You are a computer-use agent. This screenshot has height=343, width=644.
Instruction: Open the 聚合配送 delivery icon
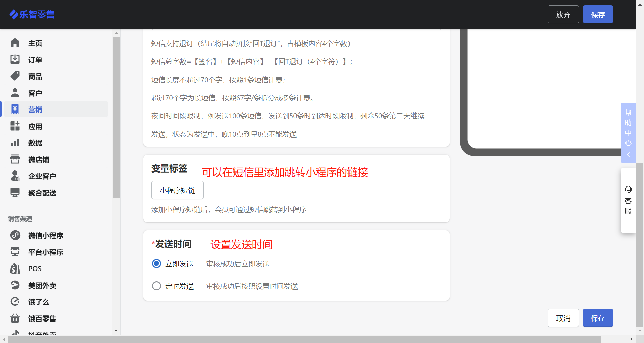click(15, 193)
